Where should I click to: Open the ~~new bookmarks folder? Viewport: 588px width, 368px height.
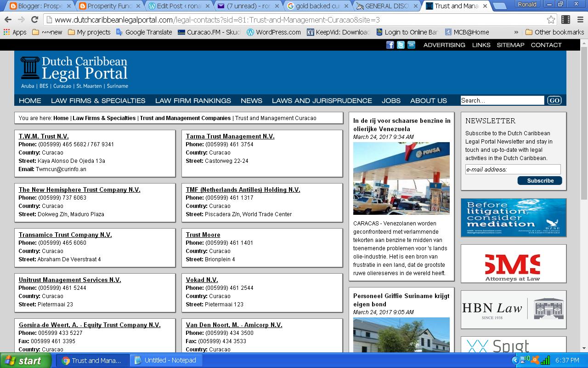(47, 32)
